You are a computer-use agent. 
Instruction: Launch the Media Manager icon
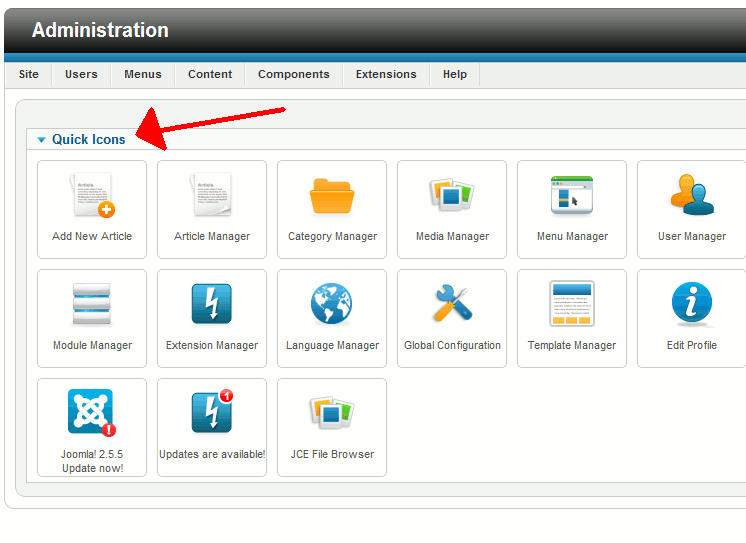tap(452, 196)
